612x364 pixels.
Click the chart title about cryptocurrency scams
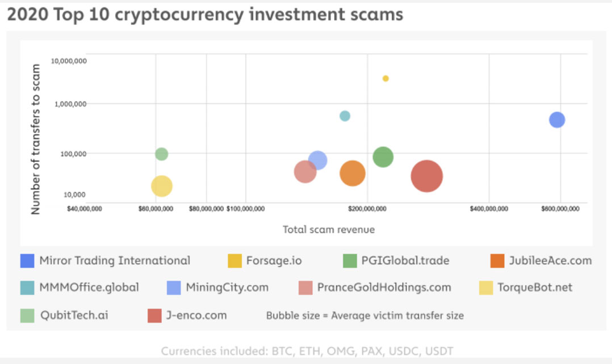click(x=205, y=14)
